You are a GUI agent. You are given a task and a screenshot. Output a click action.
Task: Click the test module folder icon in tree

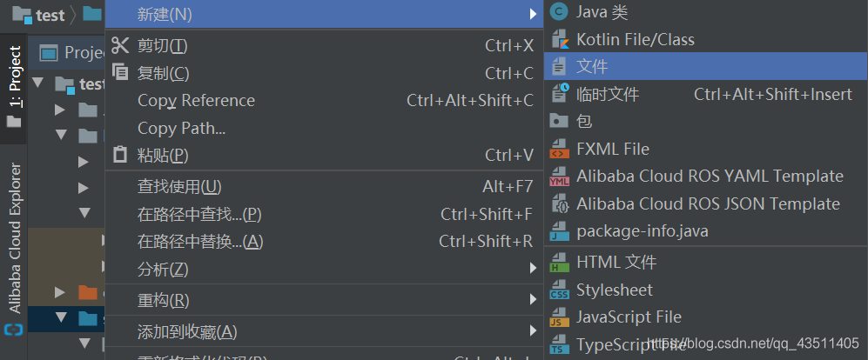pos(65,84)
